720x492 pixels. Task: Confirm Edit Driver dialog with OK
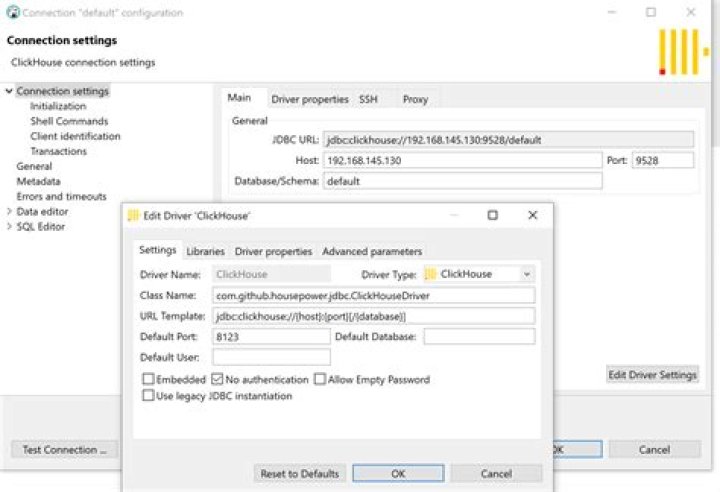point(398,473)
